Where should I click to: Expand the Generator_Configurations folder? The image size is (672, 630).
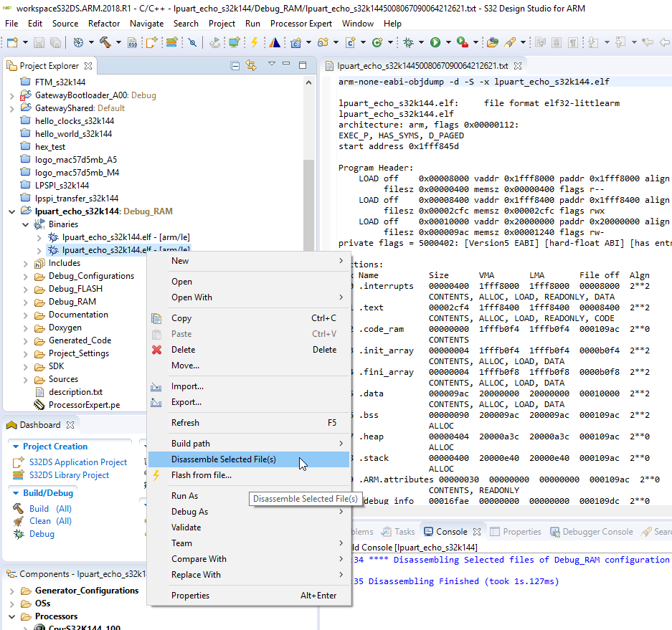click(x=12, y=591)
